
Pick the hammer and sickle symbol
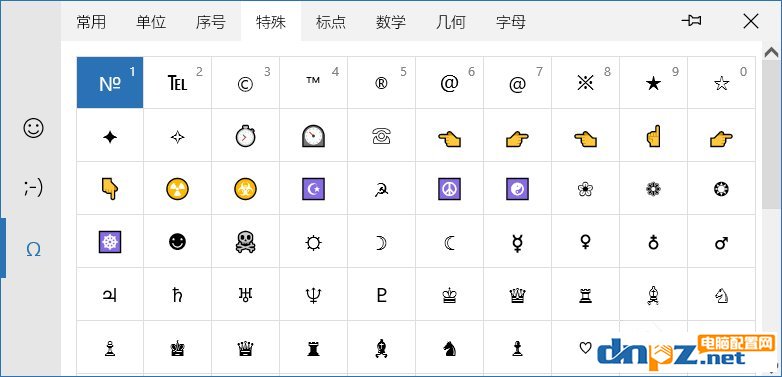point(382,188)
